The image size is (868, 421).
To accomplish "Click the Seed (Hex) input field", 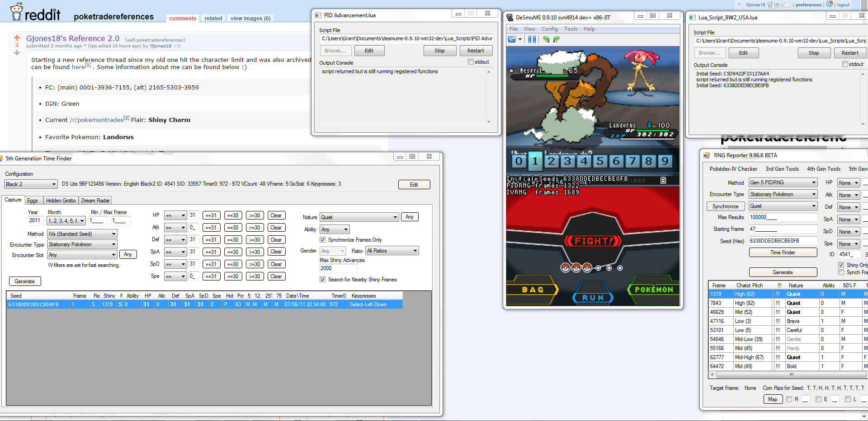I will pos(783,241).
